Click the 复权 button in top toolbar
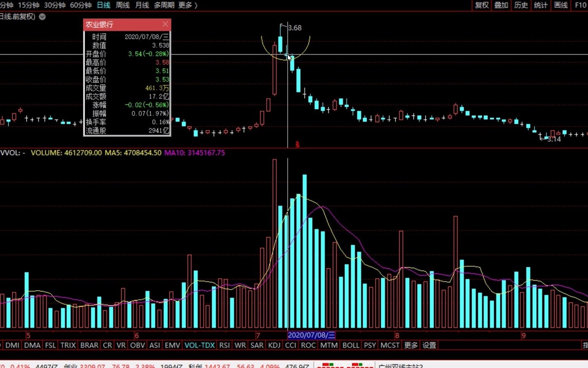588x368 pixels. [x=481, y=5]
